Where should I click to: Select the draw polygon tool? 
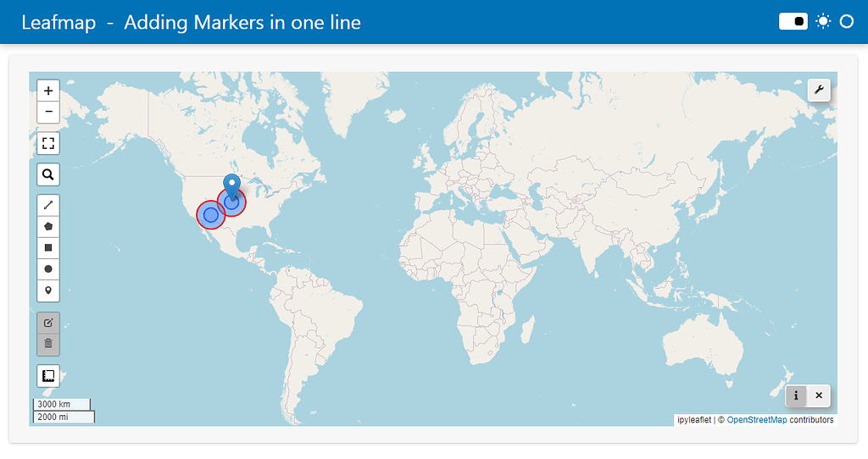tap(48, 226)
